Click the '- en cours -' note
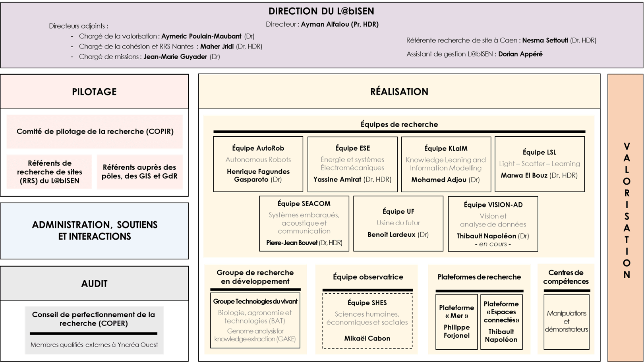 (x=493, y=244)
